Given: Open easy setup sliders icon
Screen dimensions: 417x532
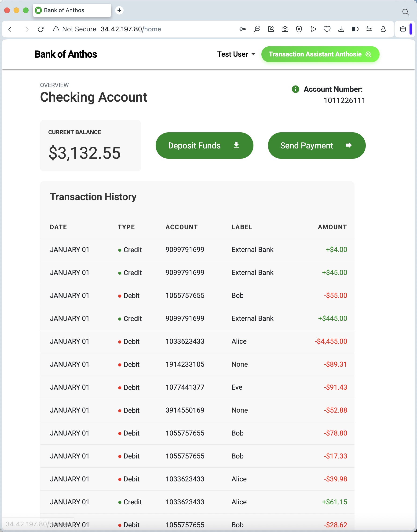Looking at the screenshot, I should 369,29.
